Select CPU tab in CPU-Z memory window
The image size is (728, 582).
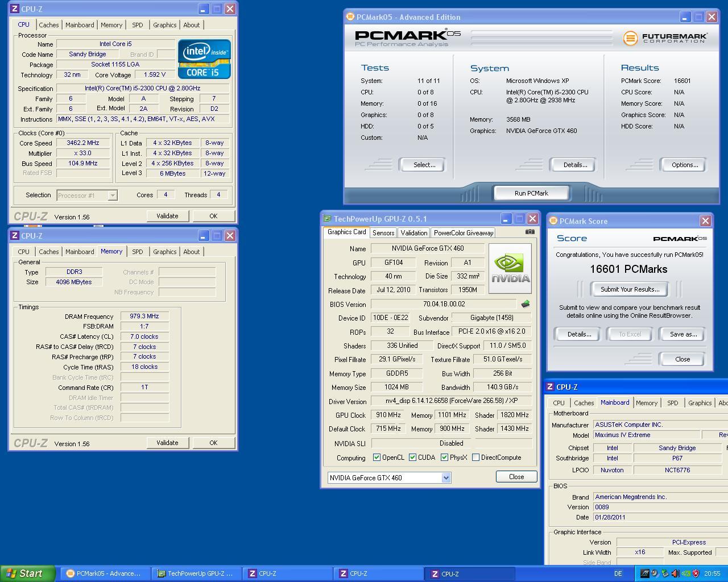click(23, 252)
